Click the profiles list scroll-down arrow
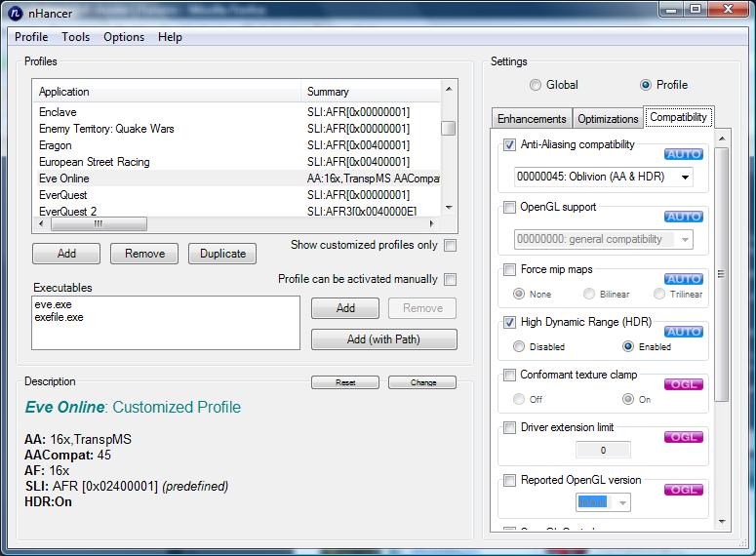 449,208
